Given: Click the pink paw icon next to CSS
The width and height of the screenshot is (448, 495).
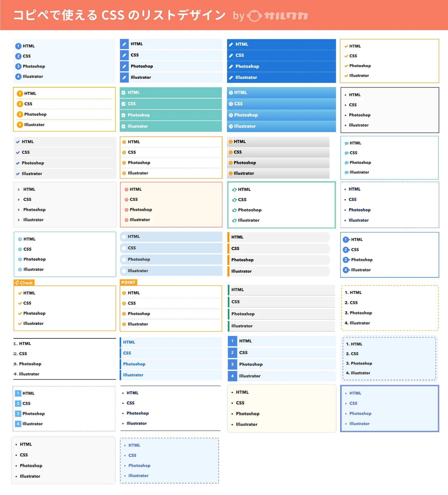Looking at the screenshot, I should (x=126, y=199).
